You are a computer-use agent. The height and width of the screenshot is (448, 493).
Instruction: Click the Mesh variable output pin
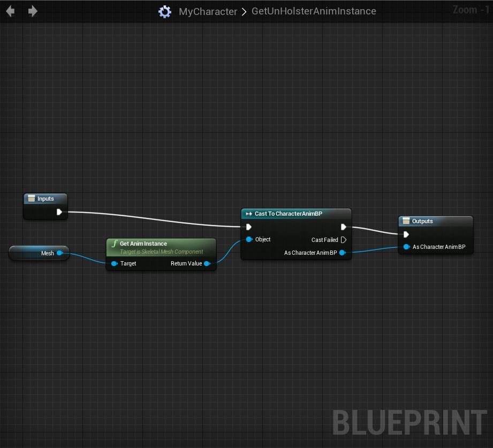tap(60, 253)
